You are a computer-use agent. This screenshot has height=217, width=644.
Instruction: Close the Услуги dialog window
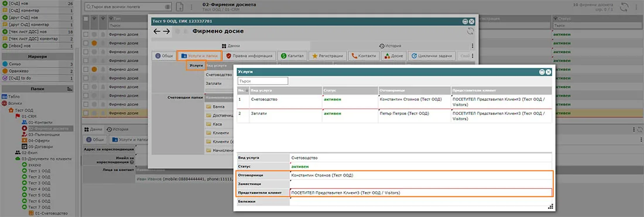549,72
